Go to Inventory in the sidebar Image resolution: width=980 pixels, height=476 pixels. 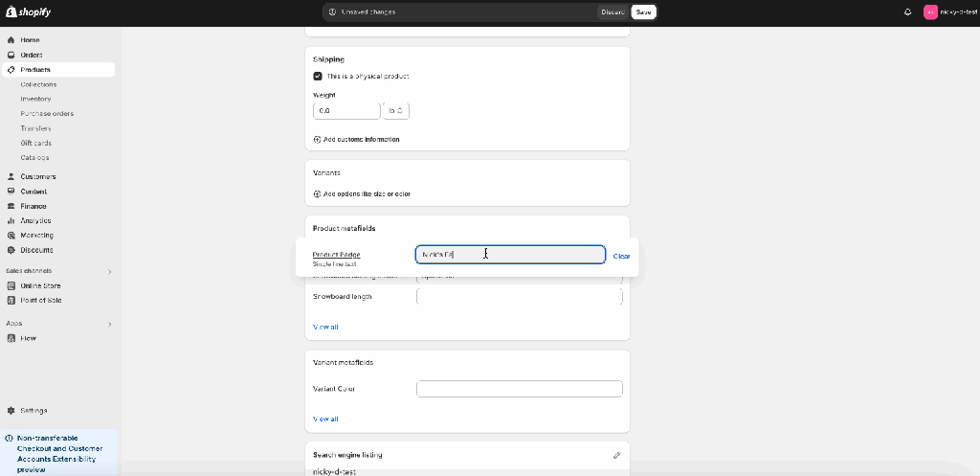[35, 99]
